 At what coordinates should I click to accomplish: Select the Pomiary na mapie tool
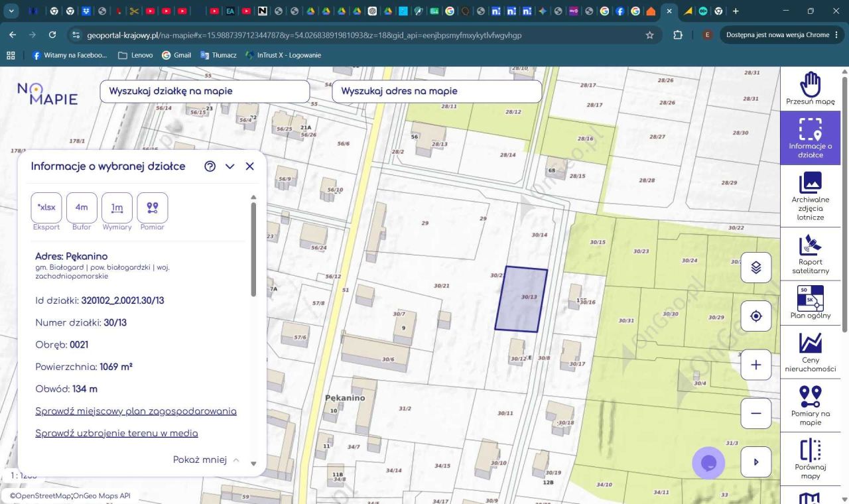(810, 405)
